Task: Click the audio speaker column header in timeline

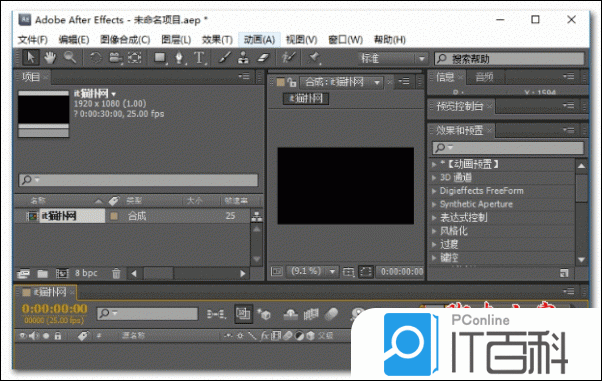Action: point(34,336)
